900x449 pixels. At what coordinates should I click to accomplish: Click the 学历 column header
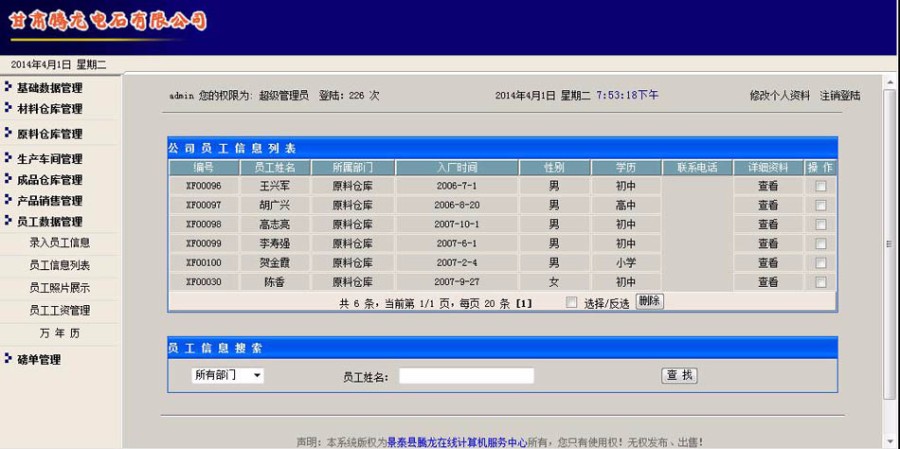point(626,168)
